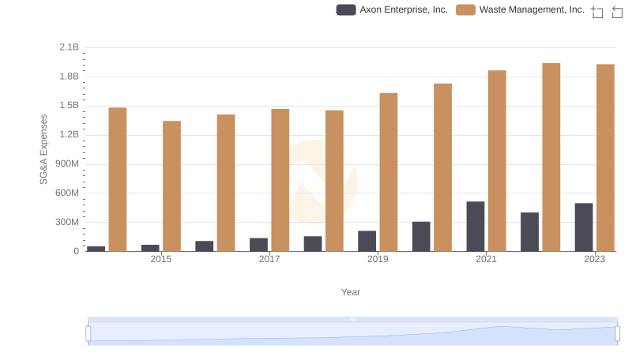This screenshot has height=364, width=632.
Task: Click the zoom-in selection icon in the toolbar
Action: pyautogui.click(x=597, y=12)
